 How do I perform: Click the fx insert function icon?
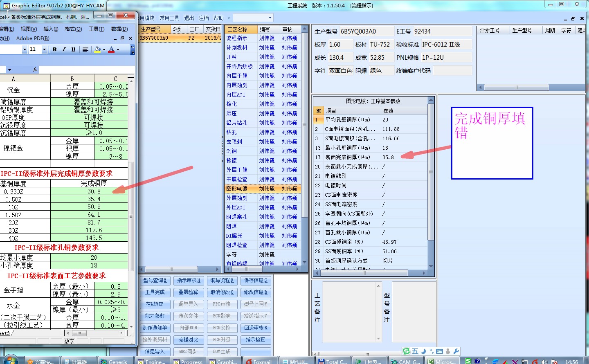point(35,70)
